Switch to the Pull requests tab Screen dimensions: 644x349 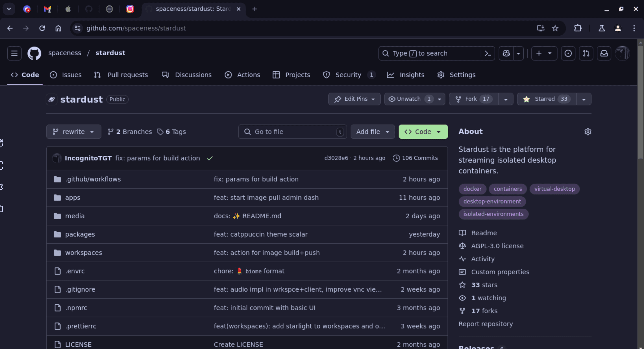pyautogui.click(x=121, y=75)
